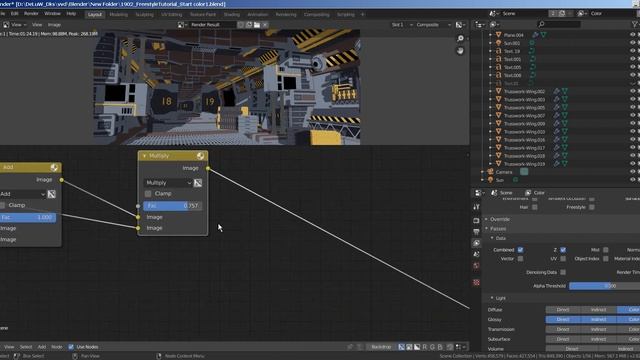The width and height of the screenshot is (640, 360).
Task: Show green channel with G button
Action: (432, 347)
